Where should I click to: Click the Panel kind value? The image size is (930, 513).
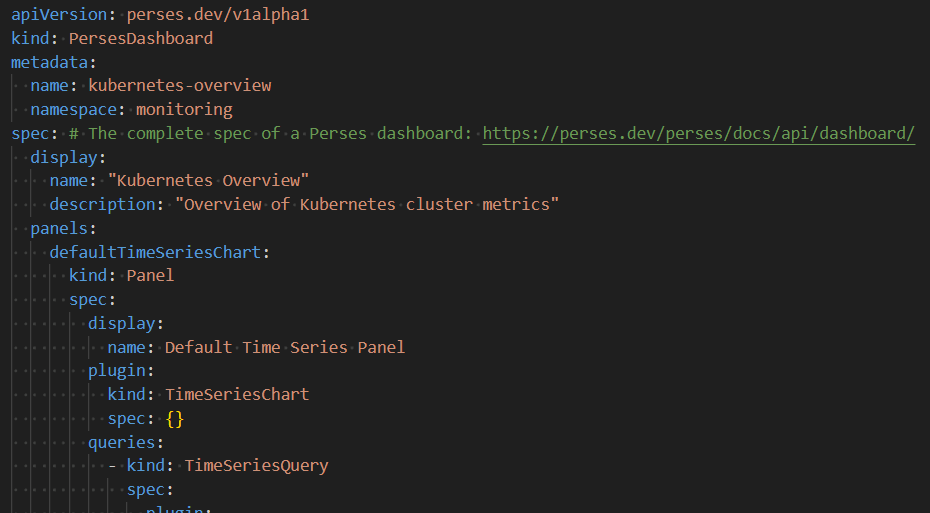click(151, 276)
